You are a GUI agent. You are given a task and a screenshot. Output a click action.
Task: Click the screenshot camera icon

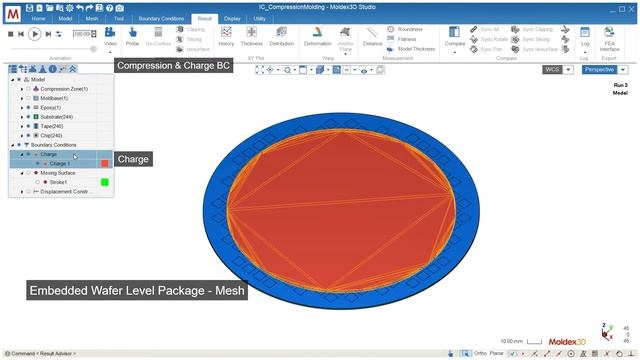[120, 8]
